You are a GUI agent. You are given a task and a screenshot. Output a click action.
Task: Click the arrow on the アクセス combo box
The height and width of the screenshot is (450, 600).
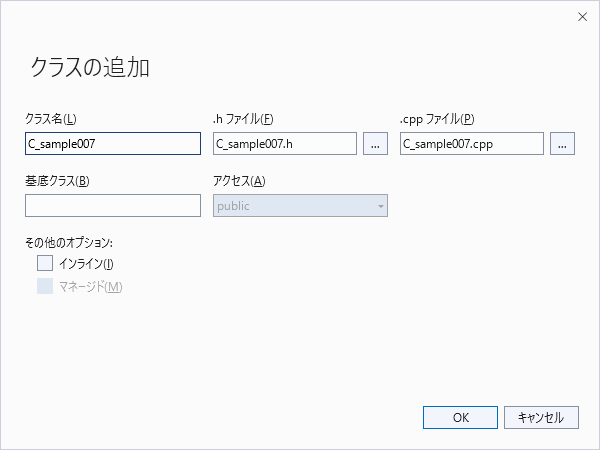(380, 206)
